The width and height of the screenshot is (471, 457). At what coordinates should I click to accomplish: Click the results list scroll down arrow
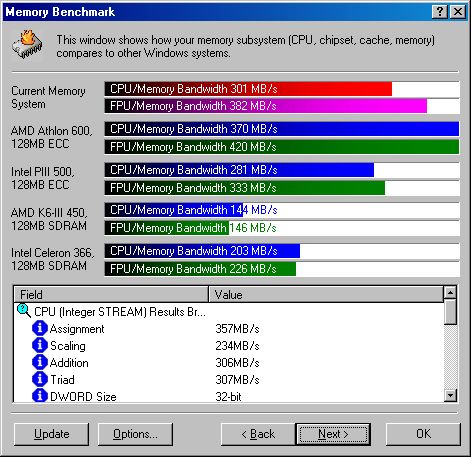click(x=450, y=396)
